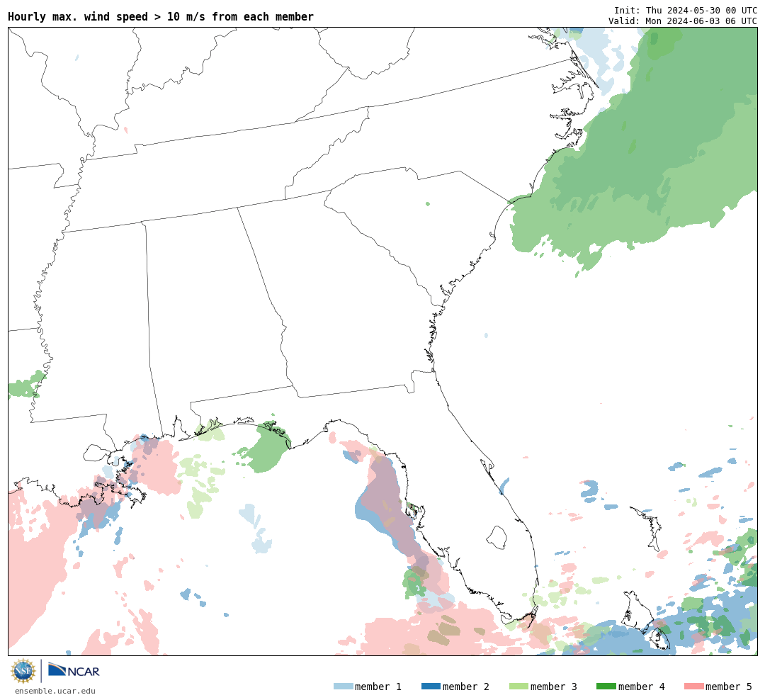Click the member 3 light green legend swatch
The width and height of the screenshot is (765, 700).
(518, 687)
